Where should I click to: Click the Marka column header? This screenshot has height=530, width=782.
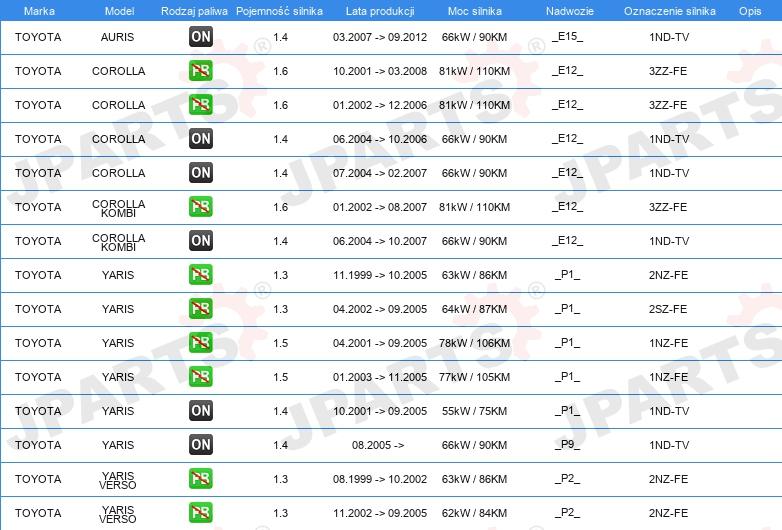pyautogui.click(x=39, y=11)
